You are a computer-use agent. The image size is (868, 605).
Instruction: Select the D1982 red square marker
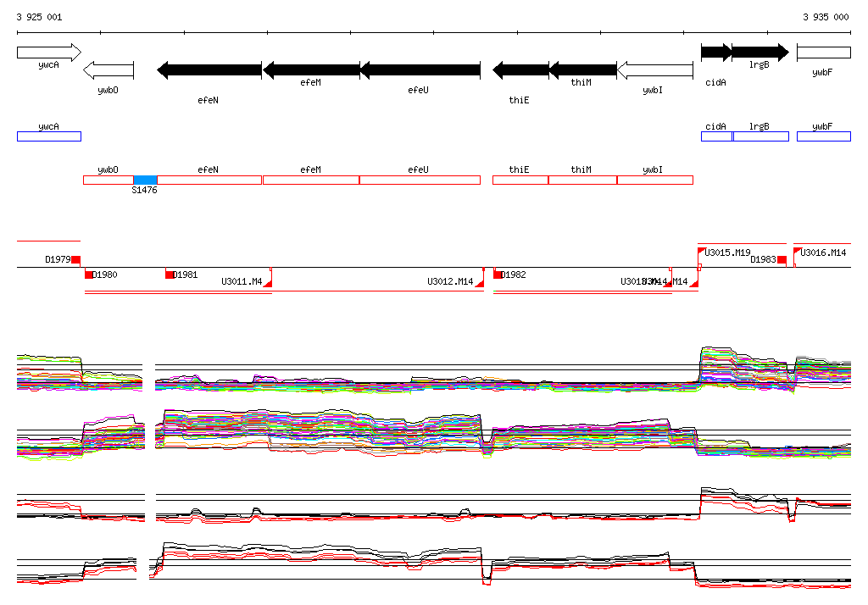tap(498, 275)
